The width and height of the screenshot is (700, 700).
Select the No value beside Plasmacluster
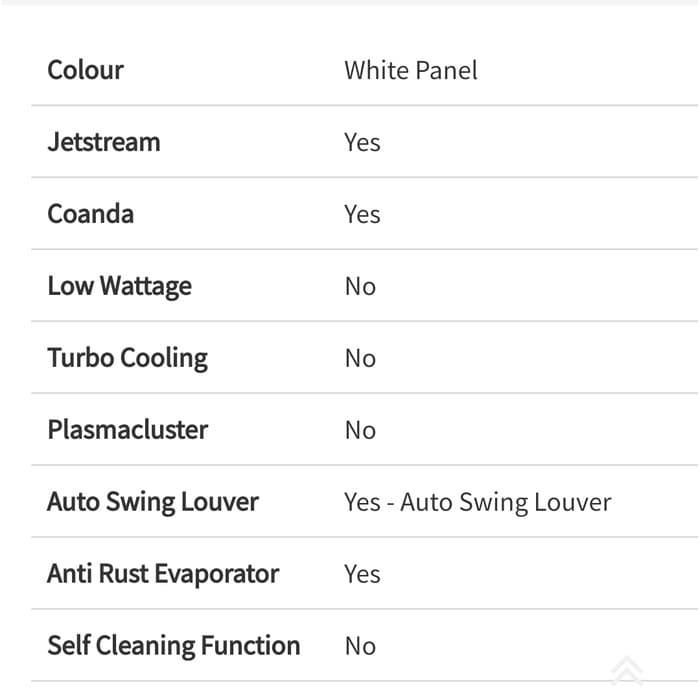360,430
